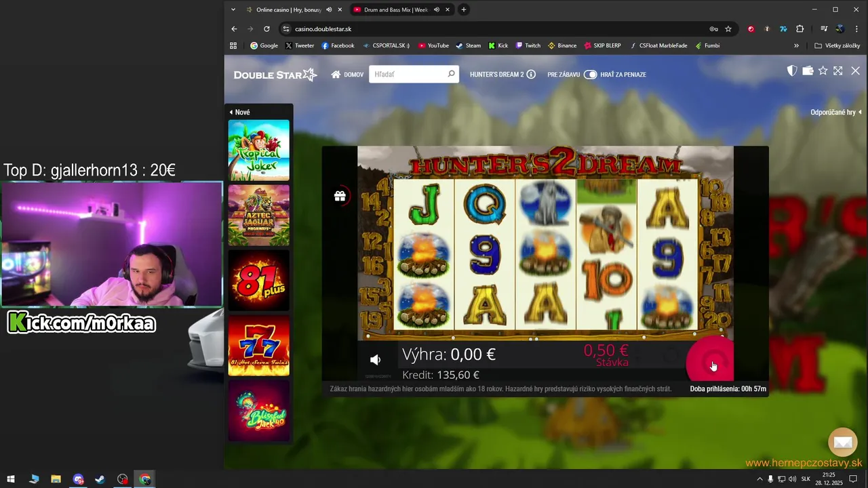
Task: Click the DoubleStar logo
Action: (x=275, y=75)
